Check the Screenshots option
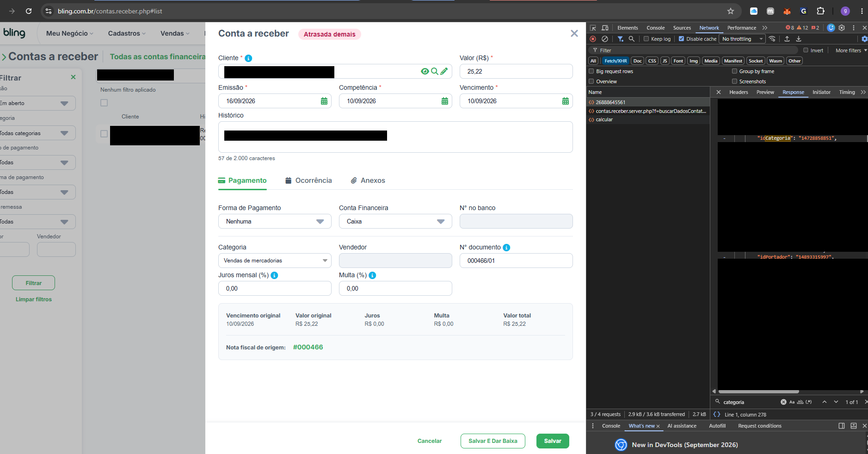The image size is (868, 454). 734,81
